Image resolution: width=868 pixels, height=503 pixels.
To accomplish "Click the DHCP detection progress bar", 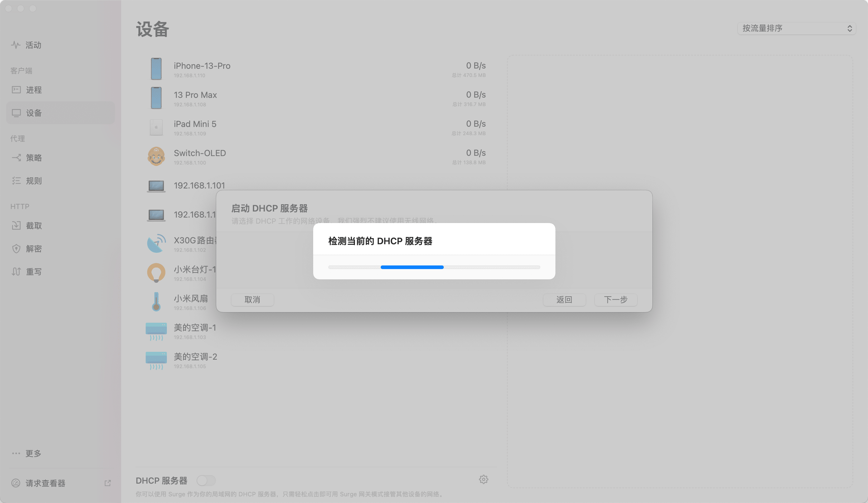I will coord(434,267).
